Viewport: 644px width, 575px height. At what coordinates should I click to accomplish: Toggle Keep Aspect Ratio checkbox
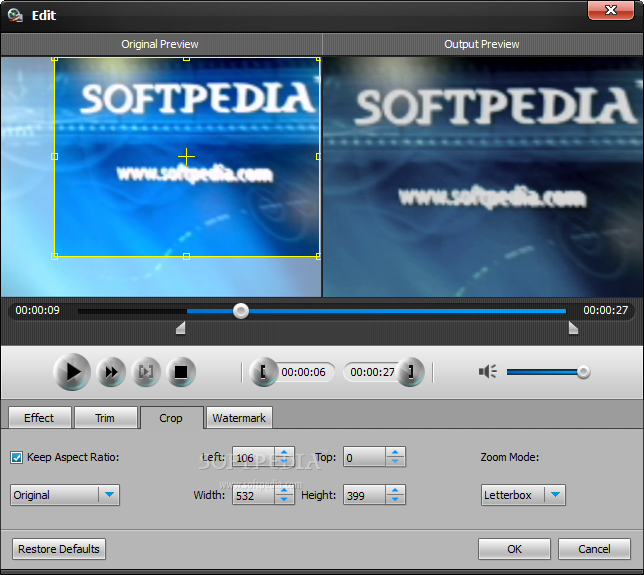tap(16, 458)
